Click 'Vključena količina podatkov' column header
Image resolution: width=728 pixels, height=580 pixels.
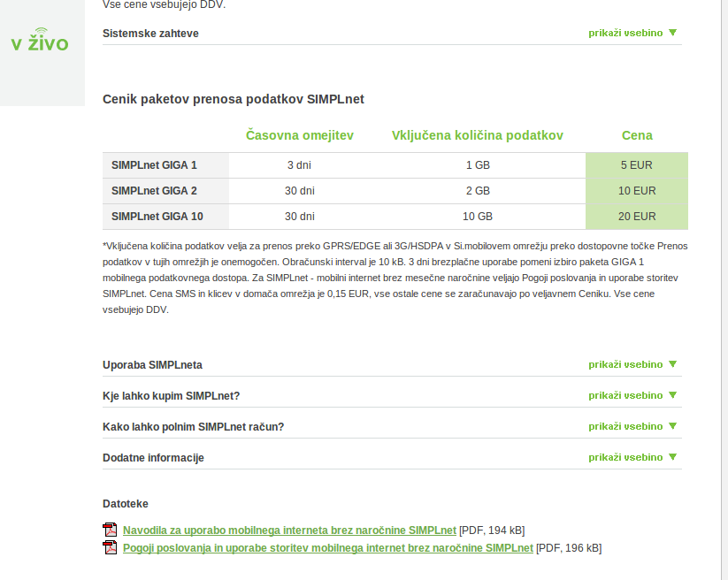click(x=478, y=135)
